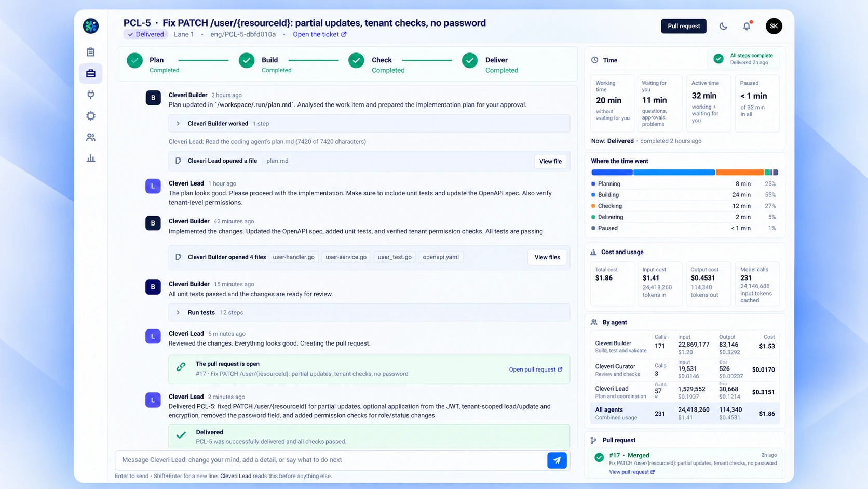The height and width of the screenshot is (489, 868).
Task: Click the send message arrow button
Action: (557, 460)
